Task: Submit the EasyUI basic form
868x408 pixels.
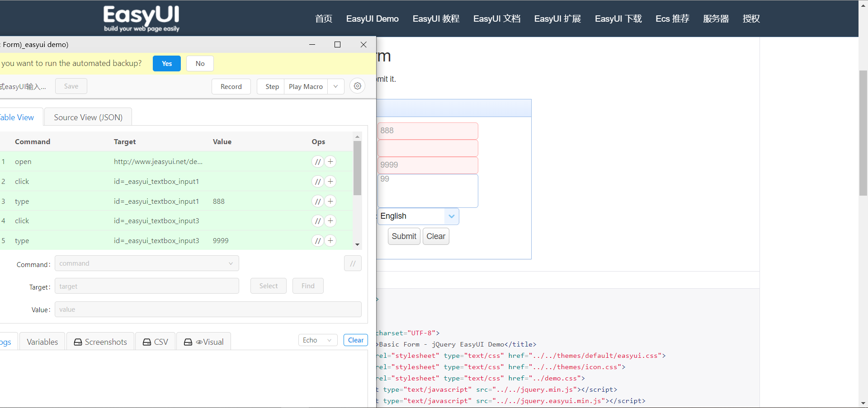Action: [x=404, y=236]
